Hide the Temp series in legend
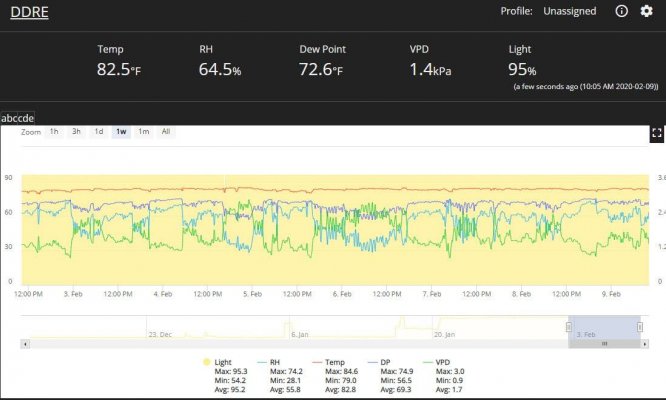The height and width of the screenshot is (400, 666). (329, 362)
